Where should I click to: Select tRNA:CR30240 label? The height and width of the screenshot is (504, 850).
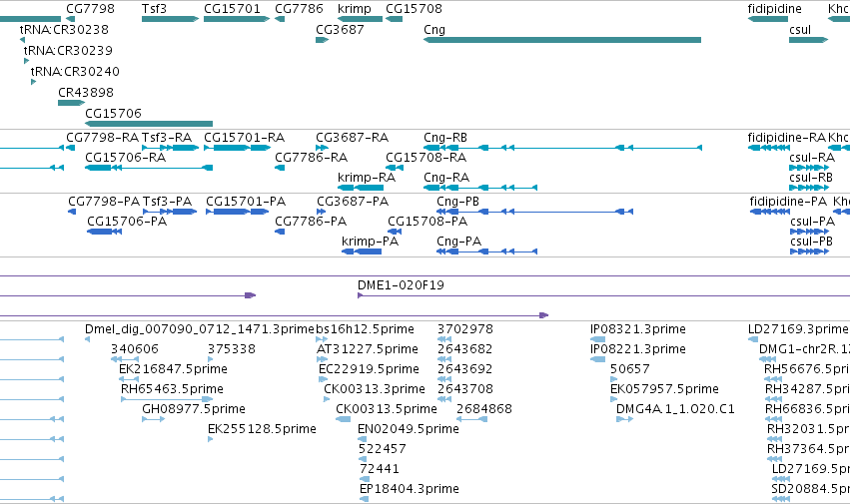click(x=75, y=72)
